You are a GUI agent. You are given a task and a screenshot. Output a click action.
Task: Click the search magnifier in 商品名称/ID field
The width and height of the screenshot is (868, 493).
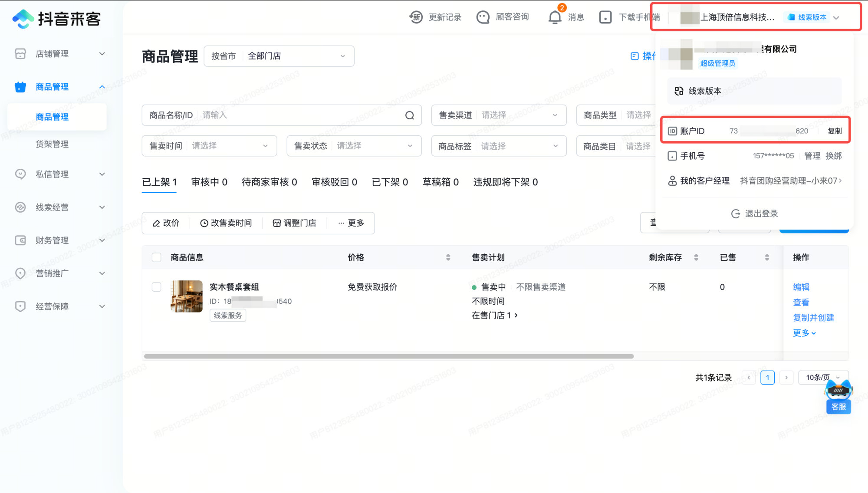pos(410,115)
